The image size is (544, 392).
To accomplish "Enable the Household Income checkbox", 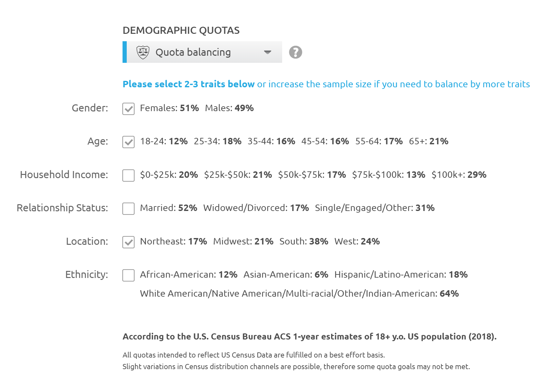I will click(x=128, y=176).
